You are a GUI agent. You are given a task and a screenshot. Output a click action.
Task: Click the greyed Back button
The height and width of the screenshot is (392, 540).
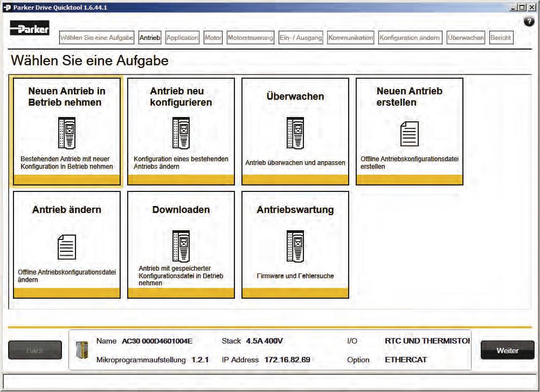[35, 350]
